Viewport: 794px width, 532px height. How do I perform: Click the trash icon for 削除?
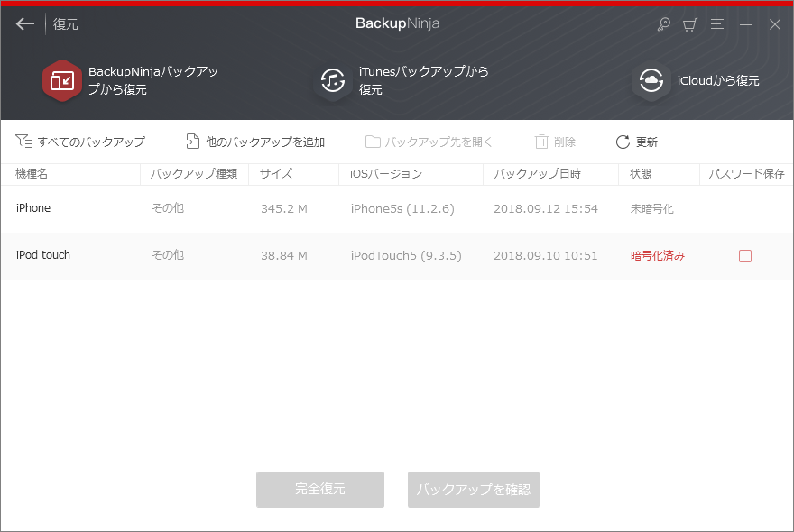tap(541, 142)
